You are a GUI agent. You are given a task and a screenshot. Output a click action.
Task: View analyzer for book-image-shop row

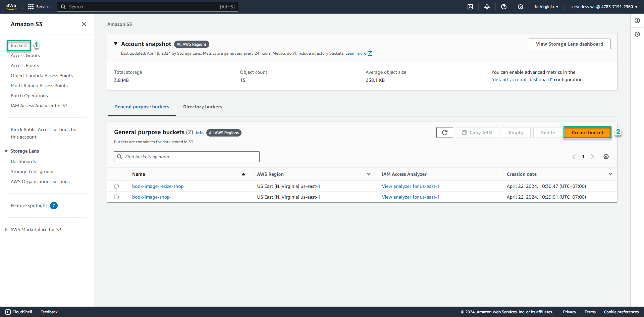[x=411, y=197]
